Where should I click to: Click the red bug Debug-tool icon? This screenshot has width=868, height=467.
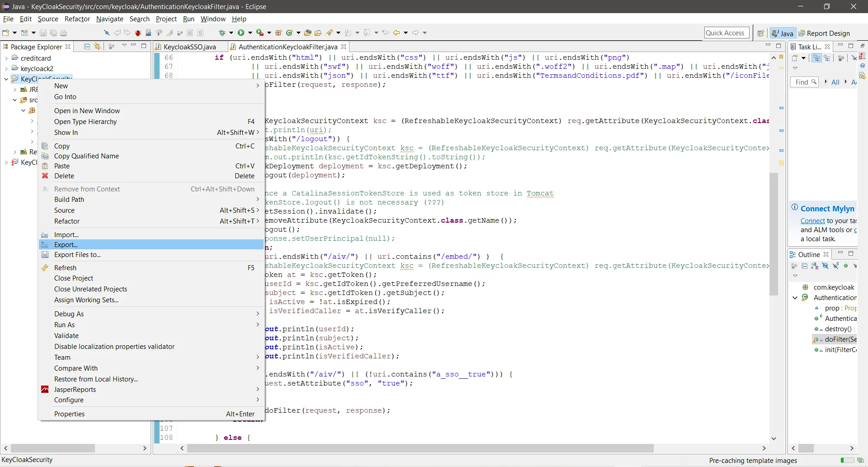click(x=138, y=33)
